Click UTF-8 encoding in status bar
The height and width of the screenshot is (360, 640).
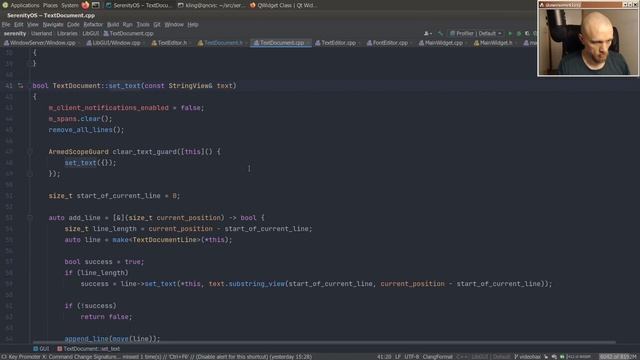pos(411,357)
